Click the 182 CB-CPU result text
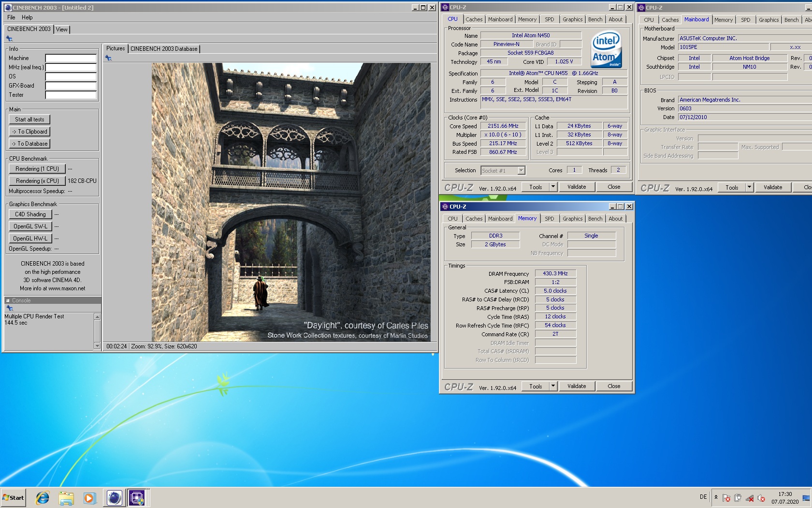 pyautogui.click(x=82, y=181)
